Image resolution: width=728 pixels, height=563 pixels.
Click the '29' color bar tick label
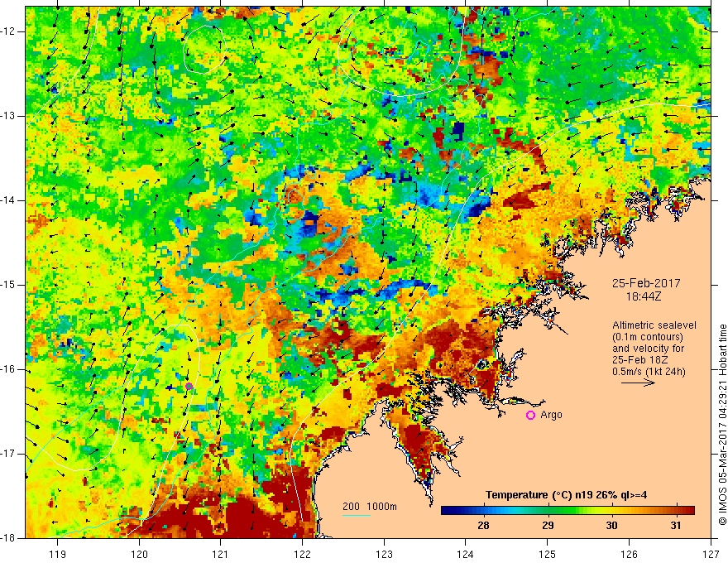point(548,525)
